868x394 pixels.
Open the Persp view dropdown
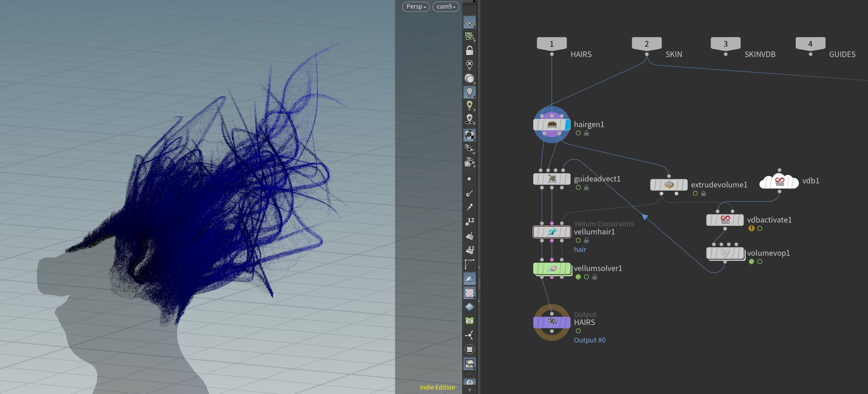pos(416,7)
